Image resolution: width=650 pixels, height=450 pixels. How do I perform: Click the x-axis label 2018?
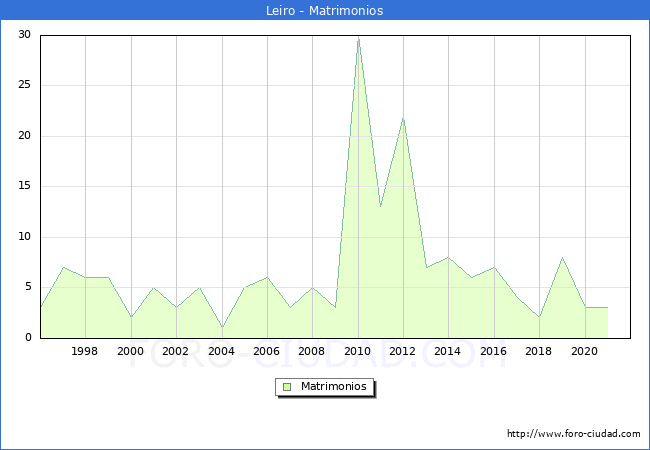pos(538,351)
